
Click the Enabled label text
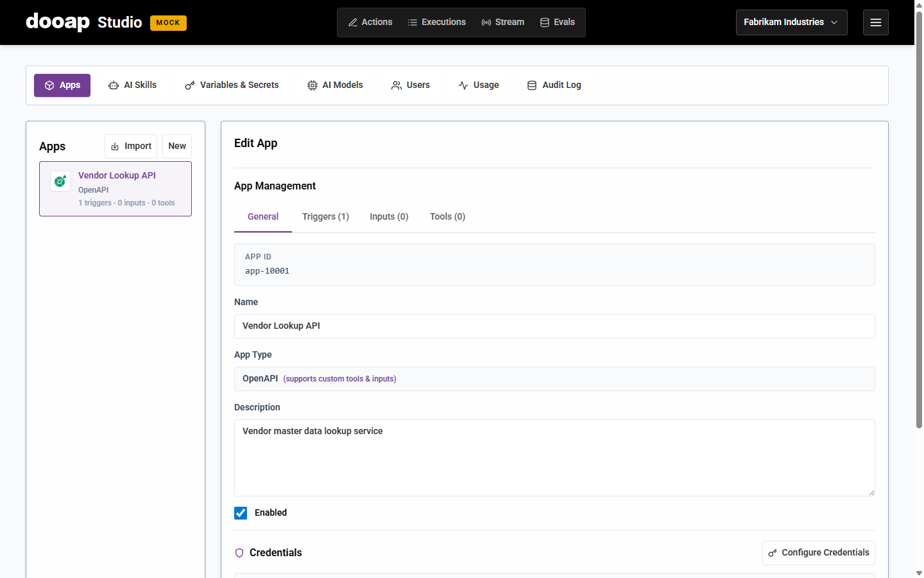click(x=271, y=513)
